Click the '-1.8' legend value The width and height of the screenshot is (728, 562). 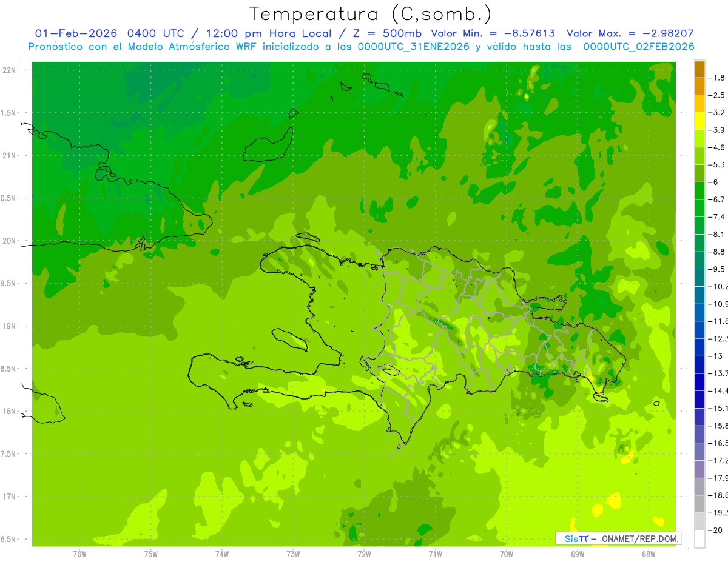coord(717,78)
